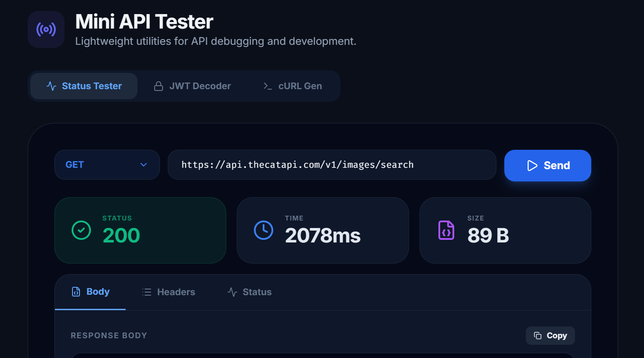Open the JWT Decoder tab
The height and width of the screenshot is (358, 644).
192,86
